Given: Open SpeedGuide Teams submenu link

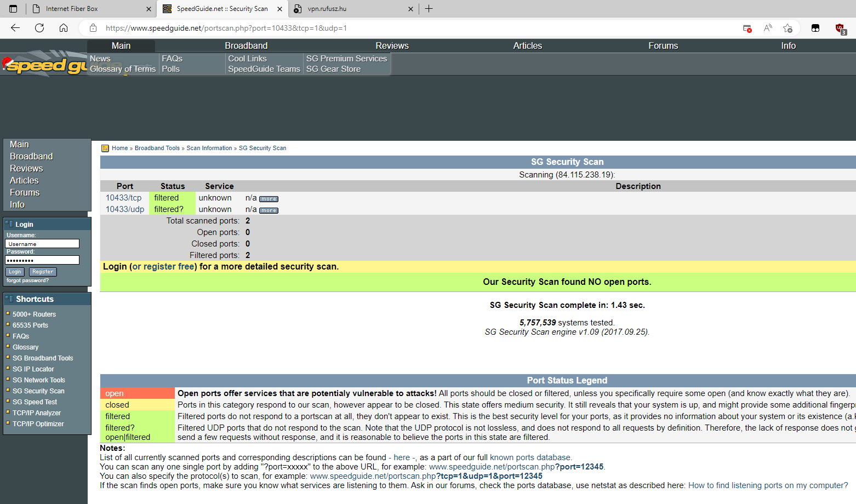Looking at the screenshot, I should [x=264, y=69].
